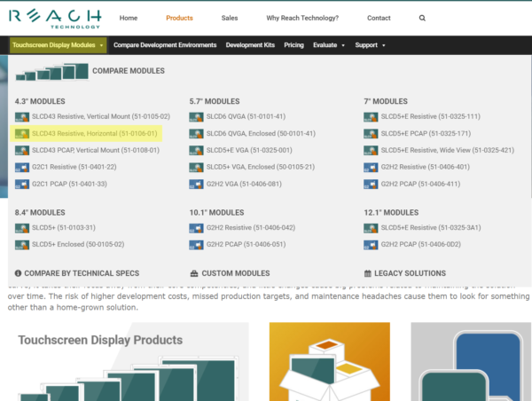Click icon beside G2H2 Resistive (51-0406-042)
Viewport: 532px width, 401px height.
197,228
